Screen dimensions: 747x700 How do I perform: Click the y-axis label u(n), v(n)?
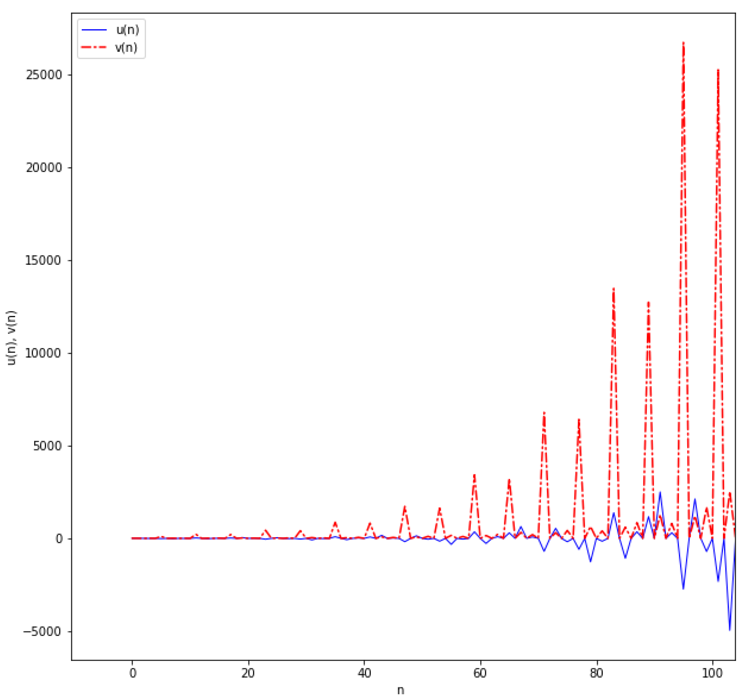tap(12, 338)
